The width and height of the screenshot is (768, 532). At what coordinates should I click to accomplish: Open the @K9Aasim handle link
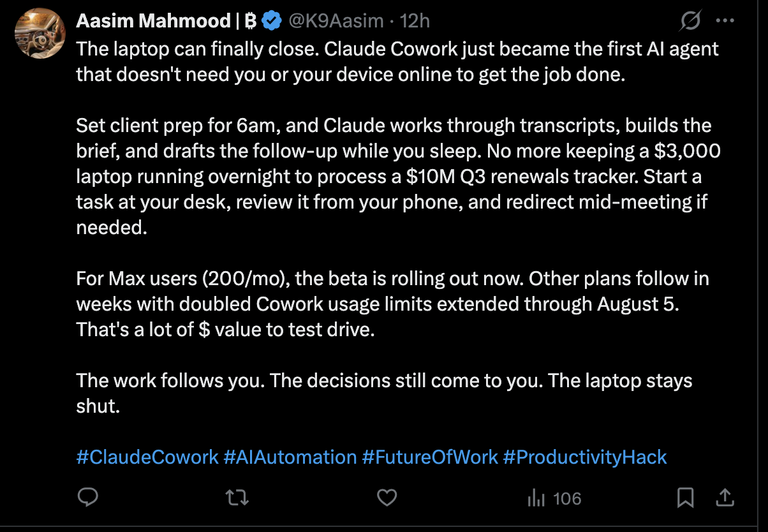coord(336,21)
